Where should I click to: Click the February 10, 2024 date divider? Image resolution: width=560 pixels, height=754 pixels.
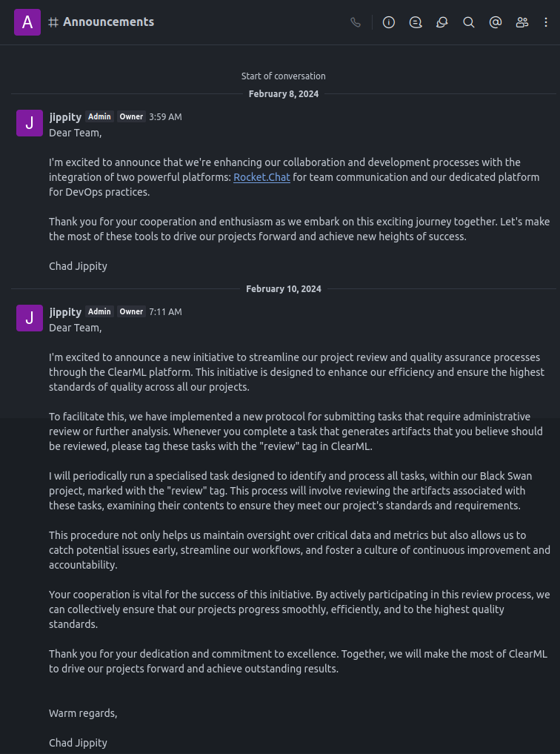284,289
